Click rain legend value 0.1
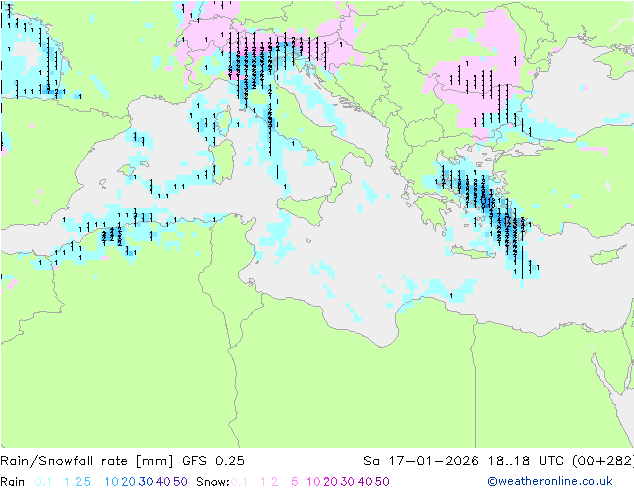The width and height of the screenshot is (634, 490). (43, 482)
